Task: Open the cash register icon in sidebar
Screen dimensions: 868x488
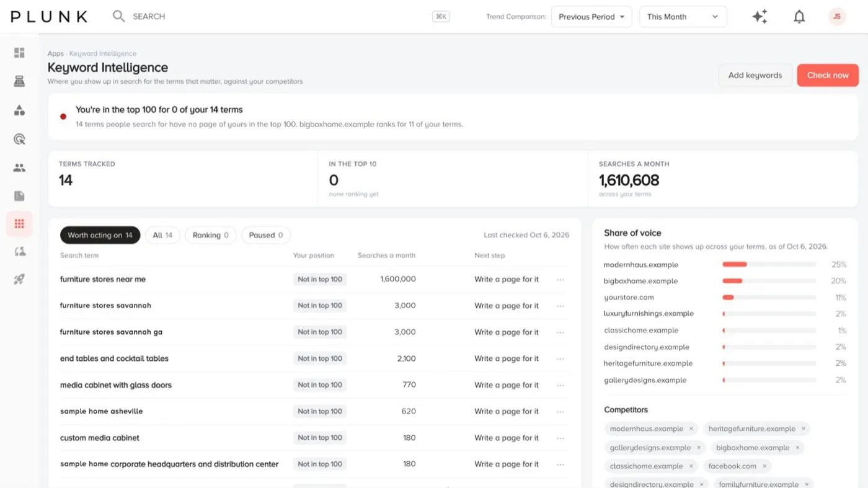Action: click(x=19, y=81)
